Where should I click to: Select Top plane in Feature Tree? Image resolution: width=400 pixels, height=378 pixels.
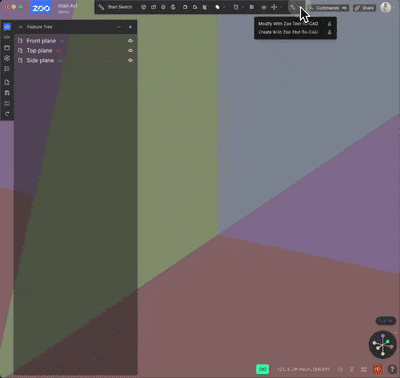coord(39,51)
